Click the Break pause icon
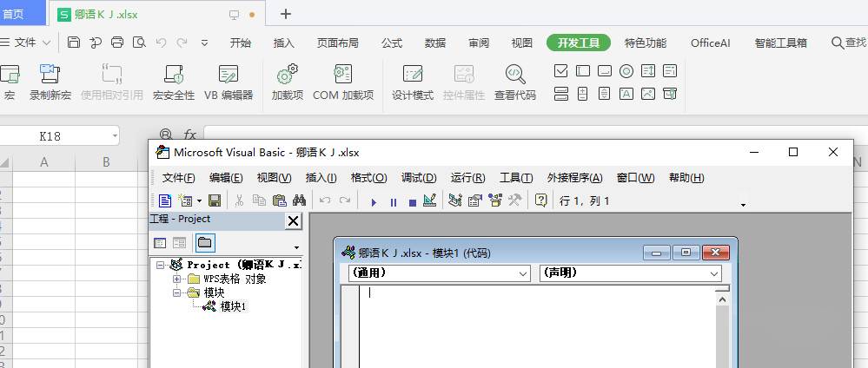This screenshot has height=368, width=868. tap(393, 201)
